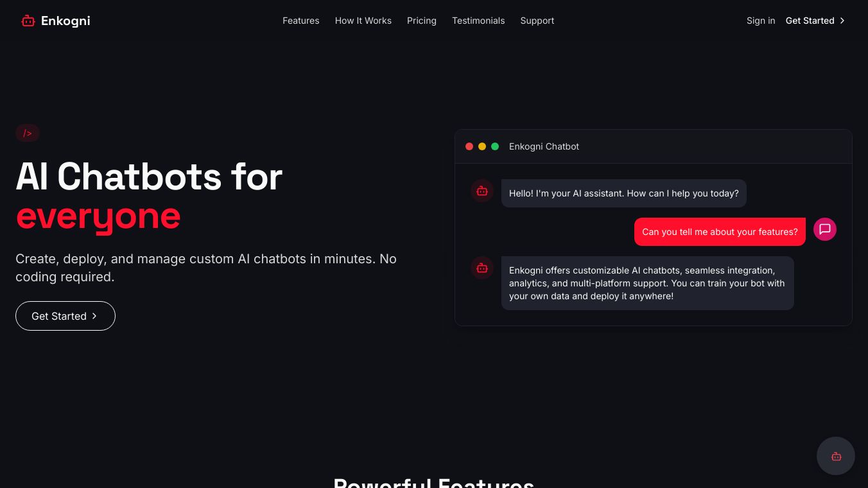868x488 pixels.
Task: Click the chevron next to header Get Started
Action: click(x=842, y=21)
